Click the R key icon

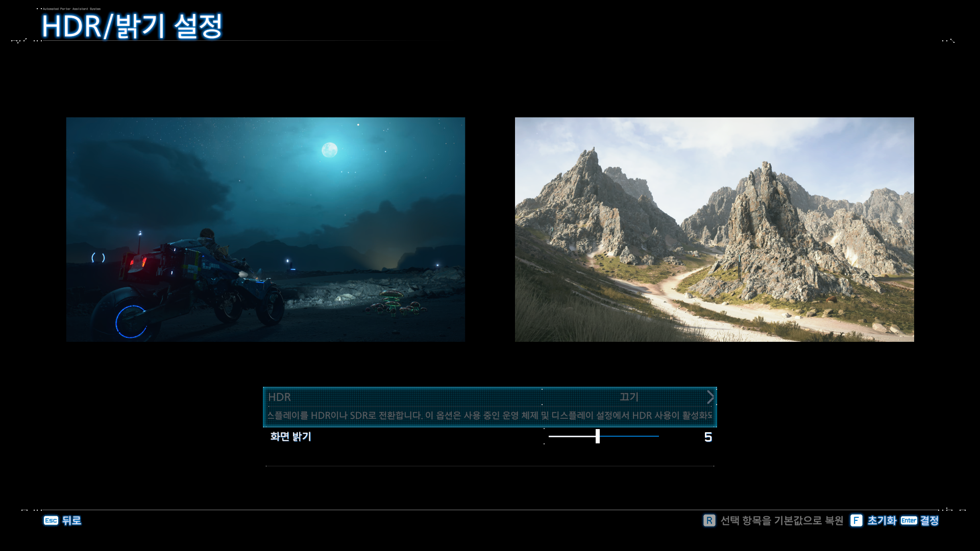(x=709, y=520)
